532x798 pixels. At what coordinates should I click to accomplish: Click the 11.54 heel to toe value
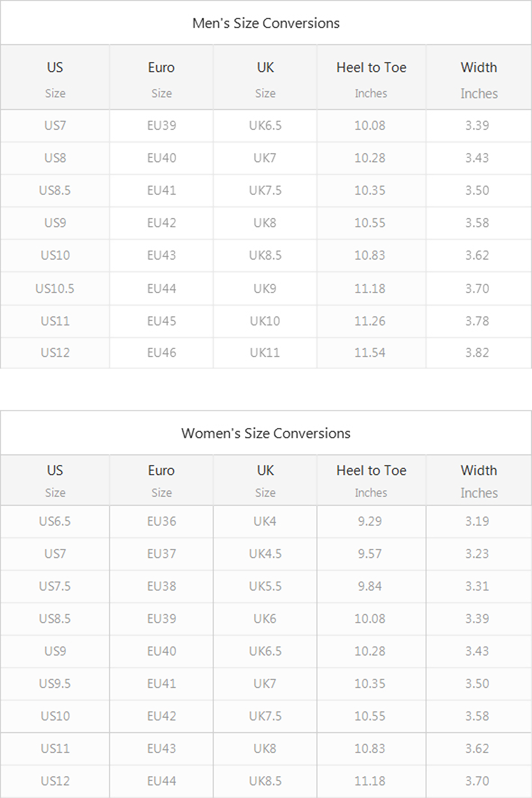(370, 353)
